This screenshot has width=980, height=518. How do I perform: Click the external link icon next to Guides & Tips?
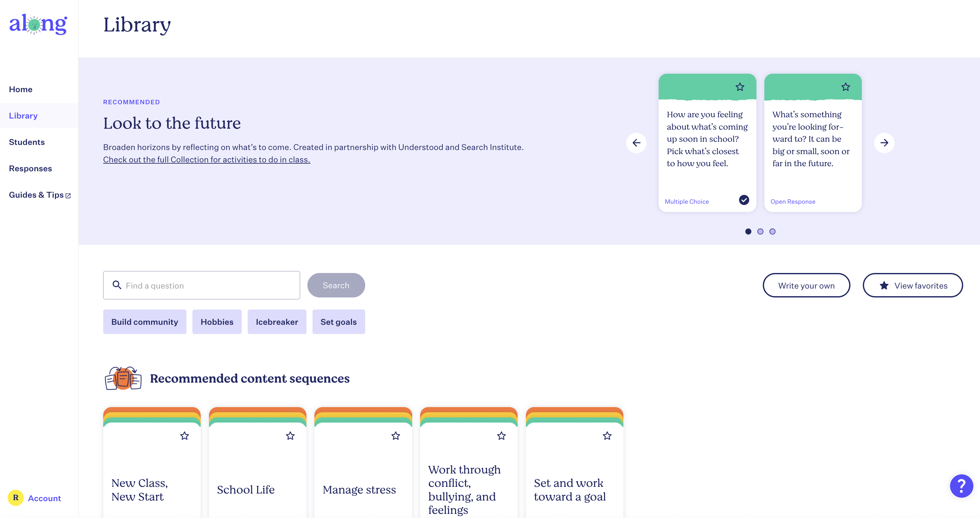coord(68,195)
